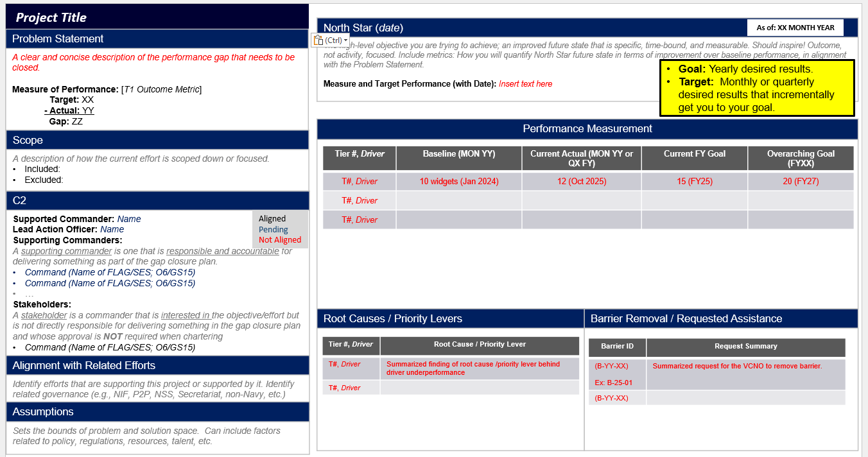This screenshot has width=868, height=457.
Task: Click the Alignment with Related Efforts header
Action: [x=157, y=365]
